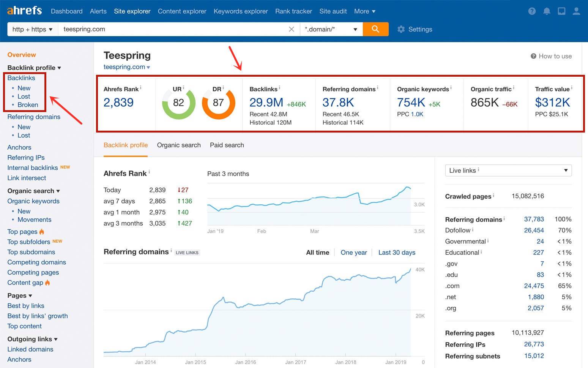Open Overview in the sidebar
The height and width of the screenshot is (368, 588).
(x=22, y=55)
